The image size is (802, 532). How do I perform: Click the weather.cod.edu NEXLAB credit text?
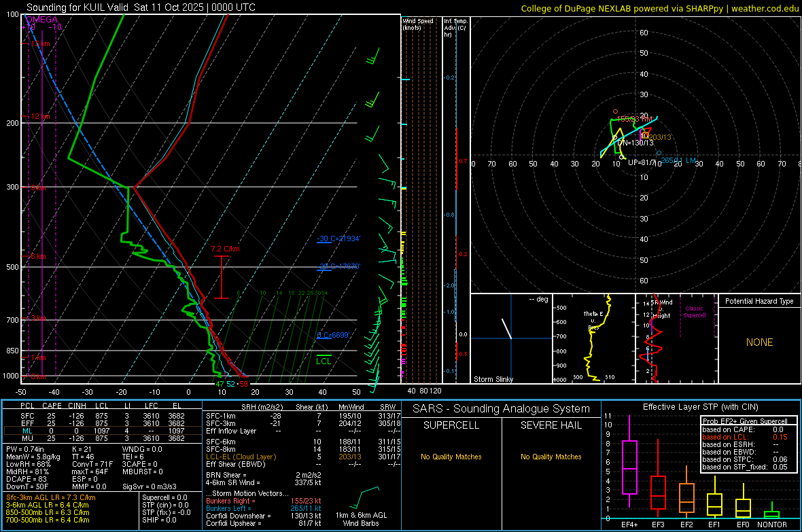(660, 8)
